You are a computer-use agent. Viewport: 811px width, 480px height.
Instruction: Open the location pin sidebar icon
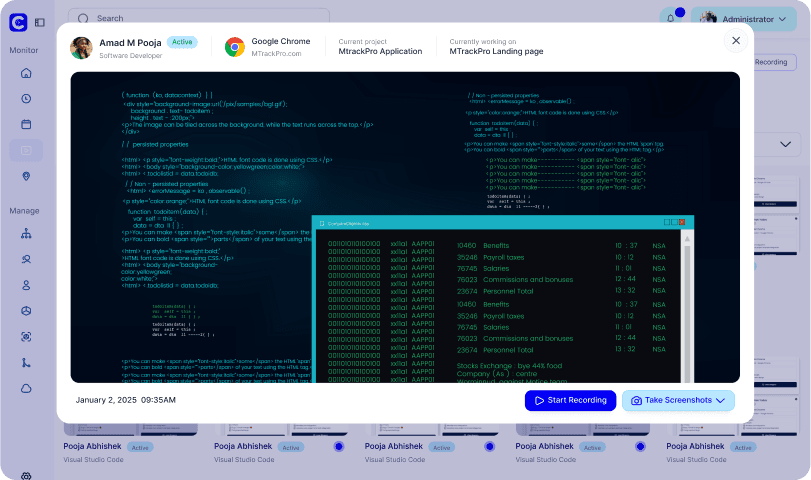[x=26, y=176]
